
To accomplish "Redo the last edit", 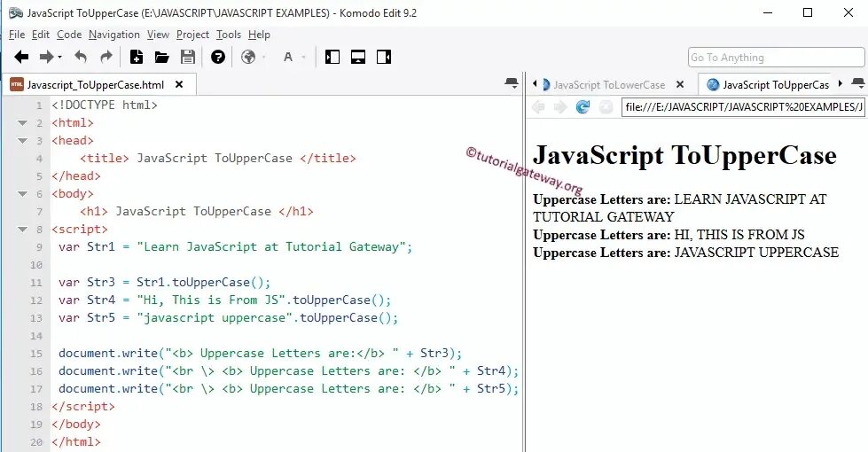I will [x=106, y=57].
